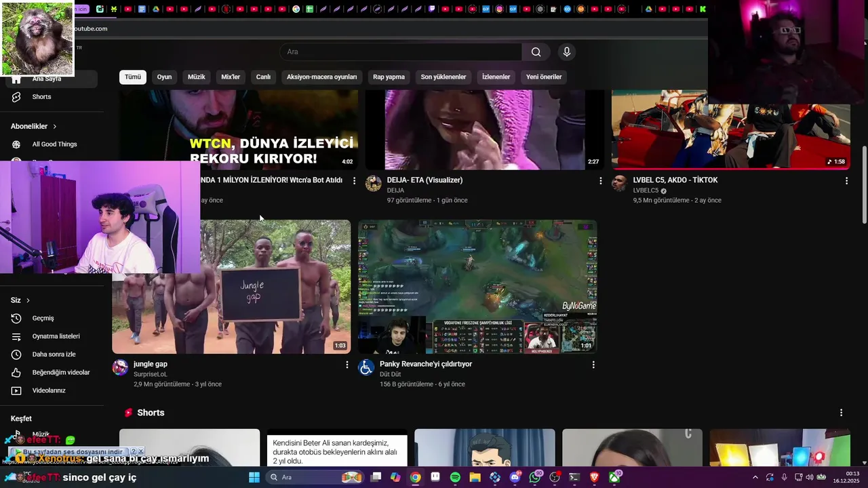Expand the Siz section chevron
The height and width of the screenshot is (488, 868).
[28, 300]
